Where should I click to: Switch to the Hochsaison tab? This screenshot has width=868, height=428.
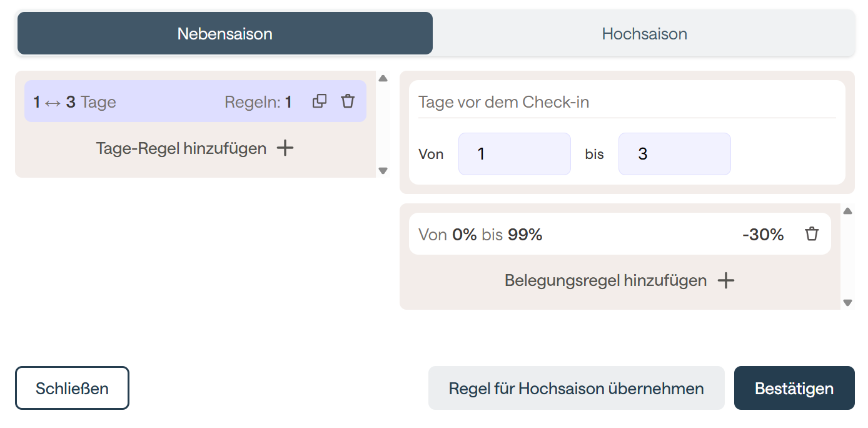tap(644, 34)
